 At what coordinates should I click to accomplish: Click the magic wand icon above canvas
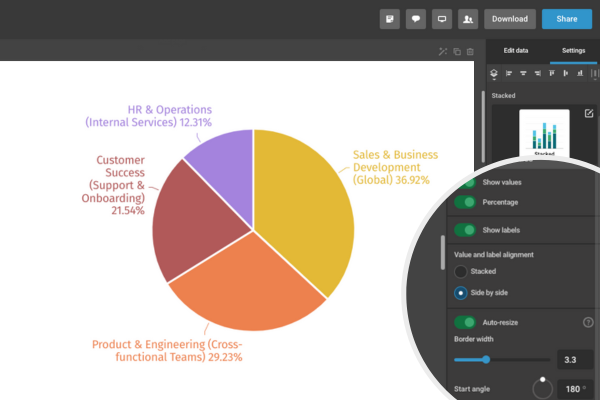click(443, 51)
